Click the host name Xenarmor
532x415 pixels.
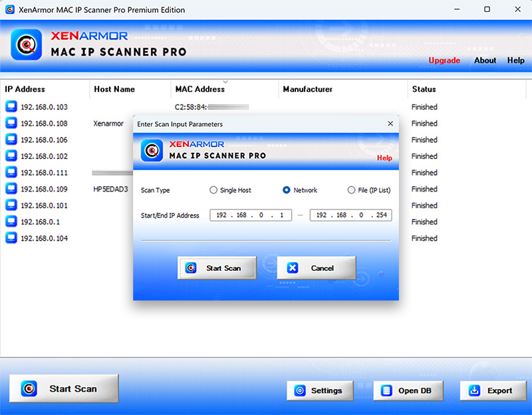coord(108,124)
